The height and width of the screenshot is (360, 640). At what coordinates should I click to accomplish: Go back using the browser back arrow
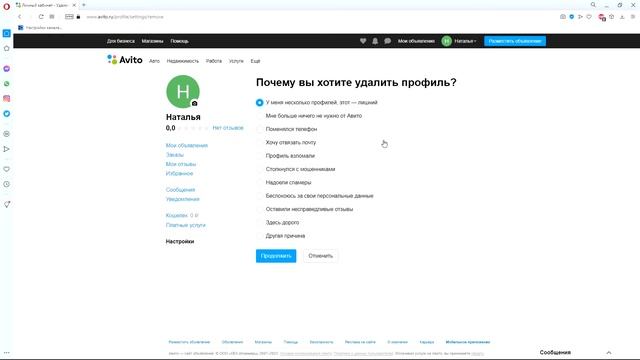tap(19, 17)
